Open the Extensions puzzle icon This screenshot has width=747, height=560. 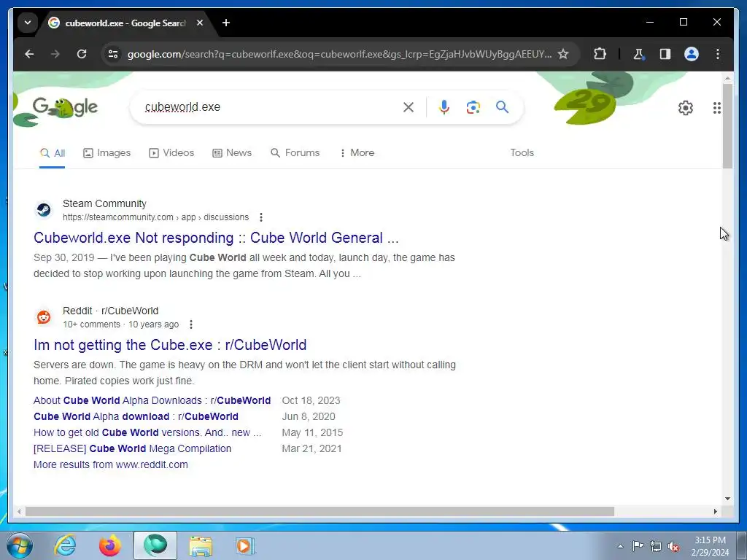coord(600,54)
